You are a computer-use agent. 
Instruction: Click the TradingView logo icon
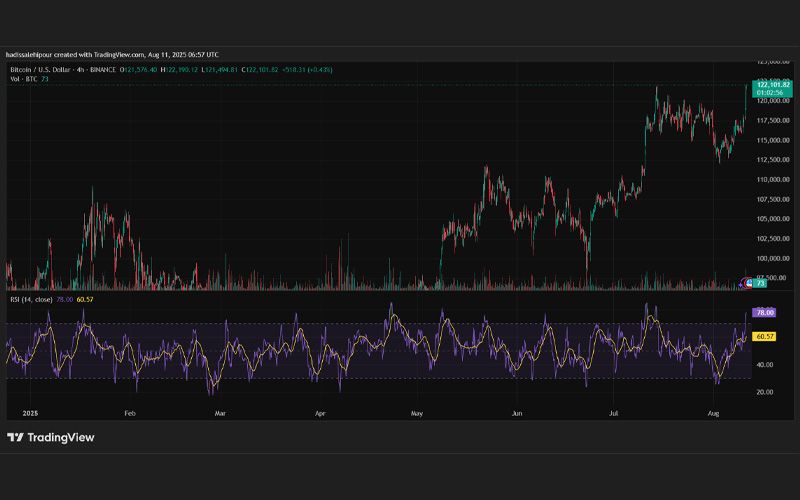15,437
